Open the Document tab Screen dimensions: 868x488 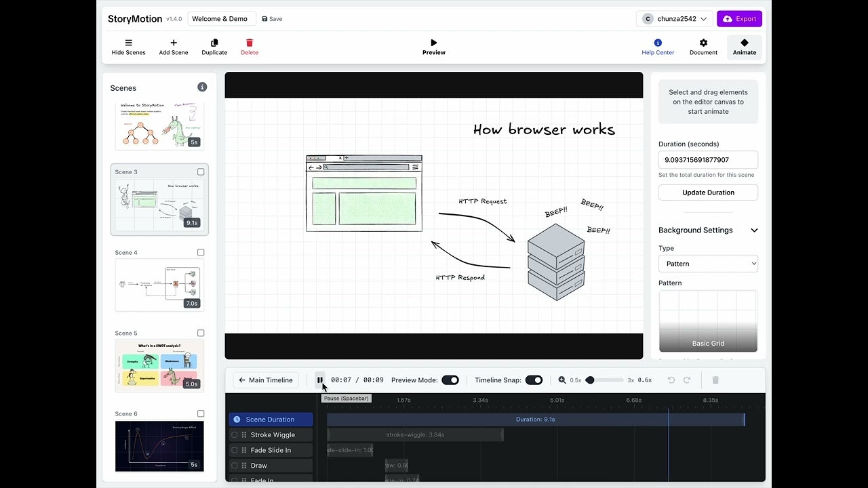point(703,47)
